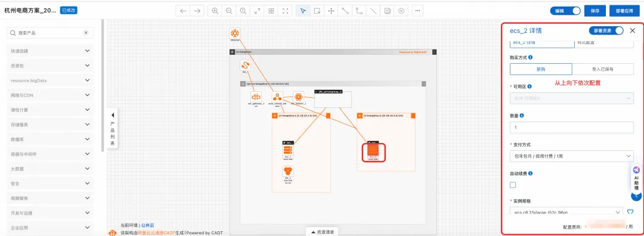Click the 保存 button
Image resolution: width=644 pixels, height=236 pixels.
(x=595, y=11)
